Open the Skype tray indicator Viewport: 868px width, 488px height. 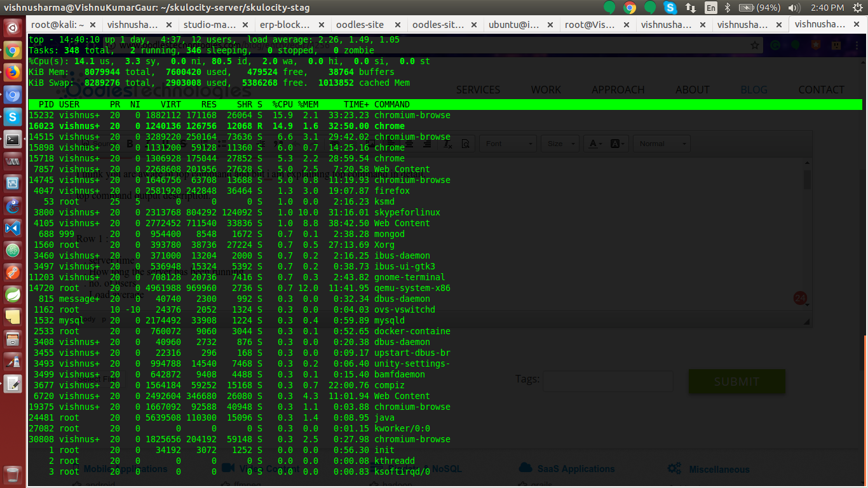670,8
